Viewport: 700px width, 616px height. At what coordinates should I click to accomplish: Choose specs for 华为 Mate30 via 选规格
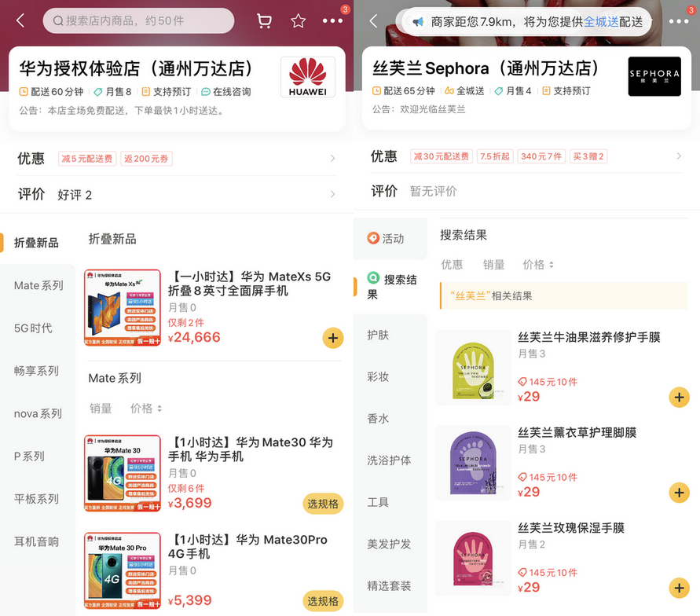(x=323, y=504)
